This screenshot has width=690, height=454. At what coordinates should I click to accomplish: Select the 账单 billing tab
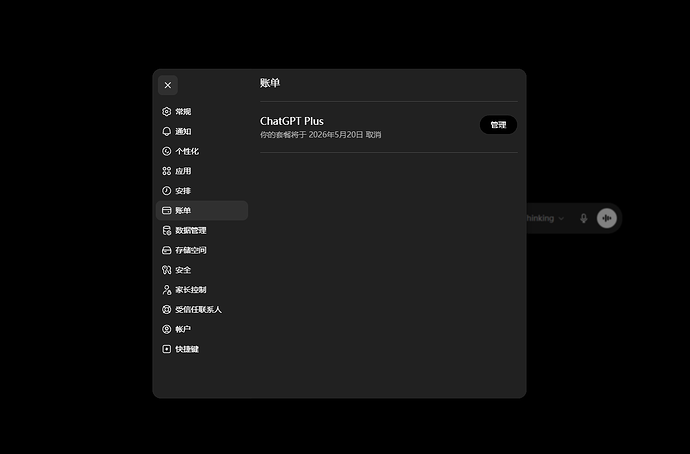[202, 211]
